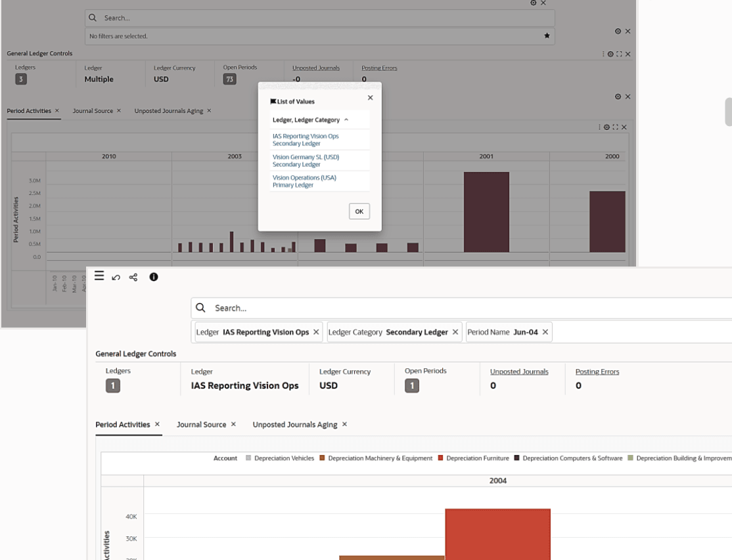Screen dimensions: 732x560
Task: Switch to Journal Source tab in front dashboard
Action: [201, 424]
